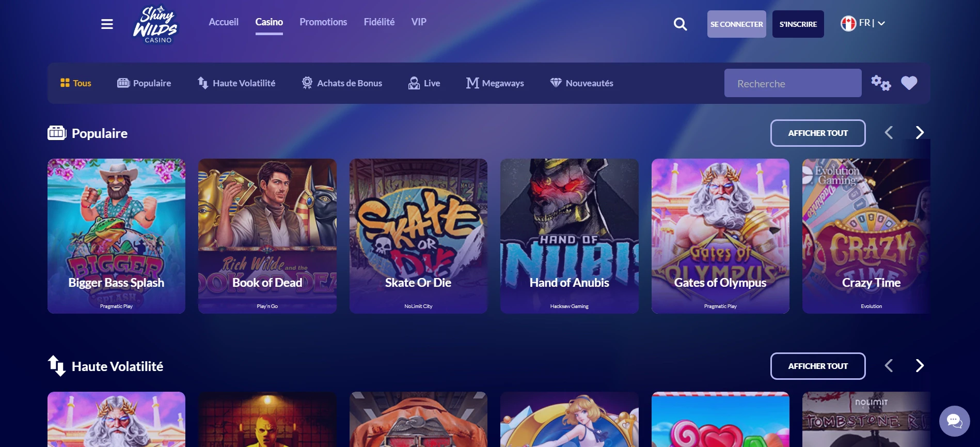Click the Shiny Wilds Casino logo

click(155, 24)
